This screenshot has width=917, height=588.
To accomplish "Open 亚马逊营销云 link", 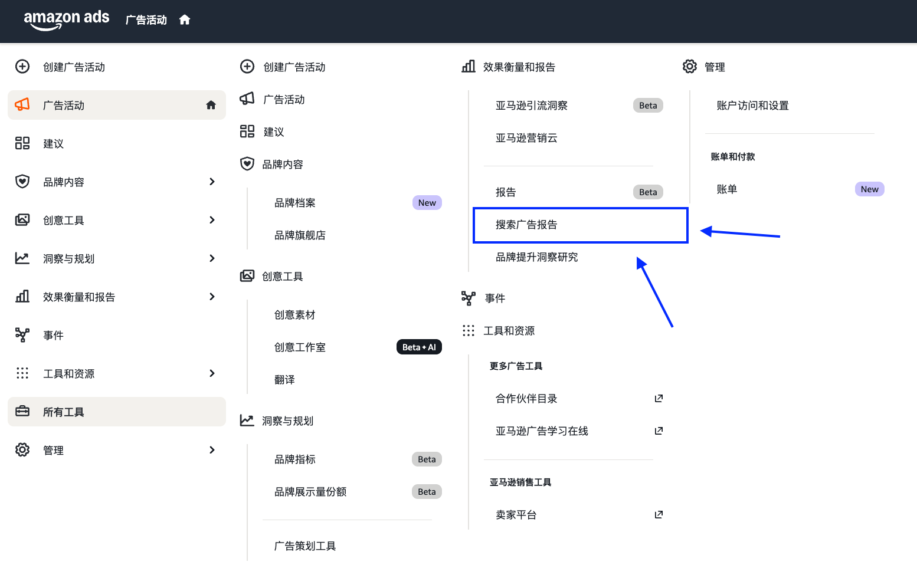I will tap(526, 138).
